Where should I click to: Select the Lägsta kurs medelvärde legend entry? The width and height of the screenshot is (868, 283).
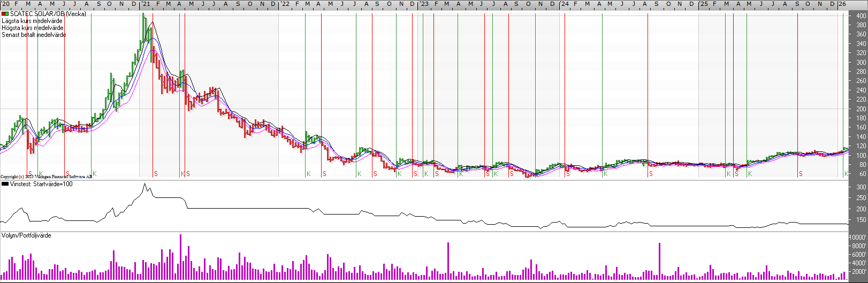coord(32,21)
